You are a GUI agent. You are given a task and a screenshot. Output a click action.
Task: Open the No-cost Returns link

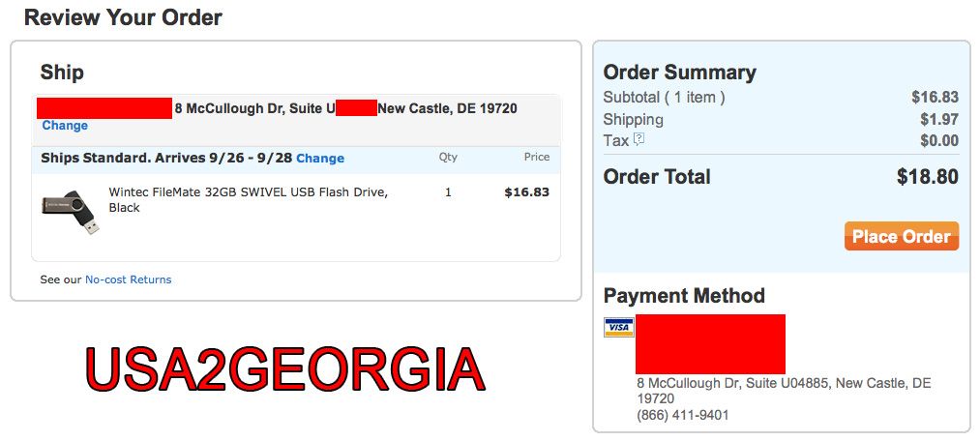point(128,279)
